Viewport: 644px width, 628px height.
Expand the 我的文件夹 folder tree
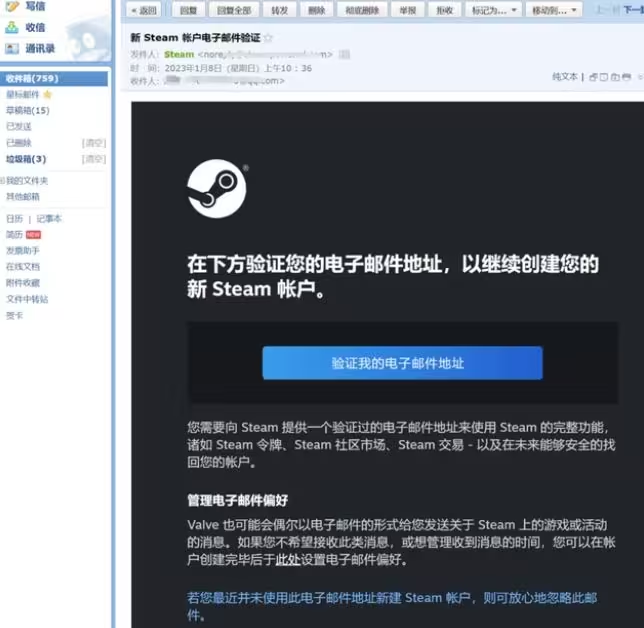[x=2, y=180]
